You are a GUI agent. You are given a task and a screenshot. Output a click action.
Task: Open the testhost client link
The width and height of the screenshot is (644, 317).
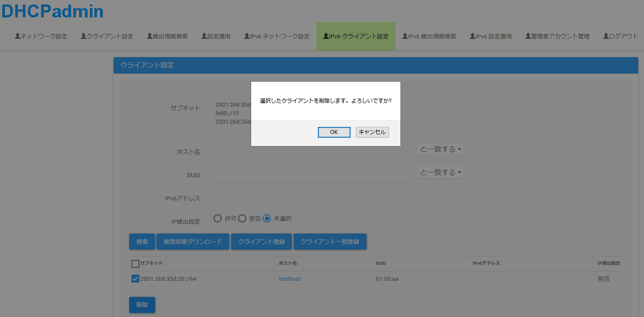(x=290, y=279)
